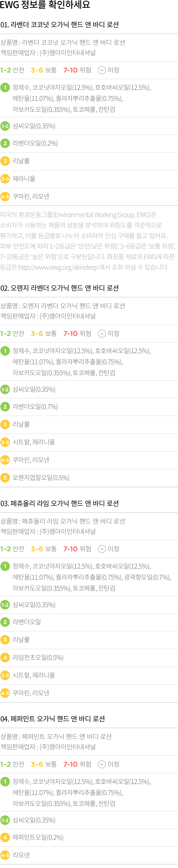Click the 상품명 : 페퍼민트 오가닉 product name line

56,736
